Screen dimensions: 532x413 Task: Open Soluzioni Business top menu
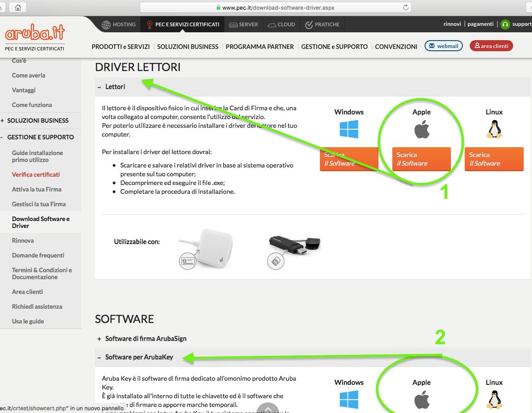(x=188, y=47)
